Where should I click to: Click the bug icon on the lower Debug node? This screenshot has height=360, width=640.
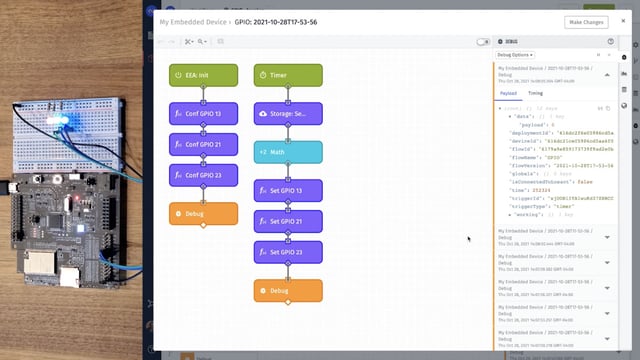pos(263,291)
